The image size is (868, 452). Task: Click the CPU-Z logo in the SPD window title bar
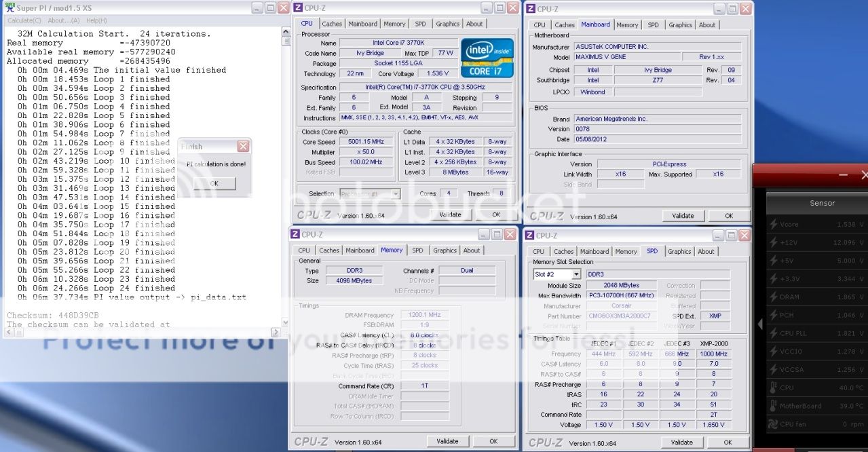(529, 236)
